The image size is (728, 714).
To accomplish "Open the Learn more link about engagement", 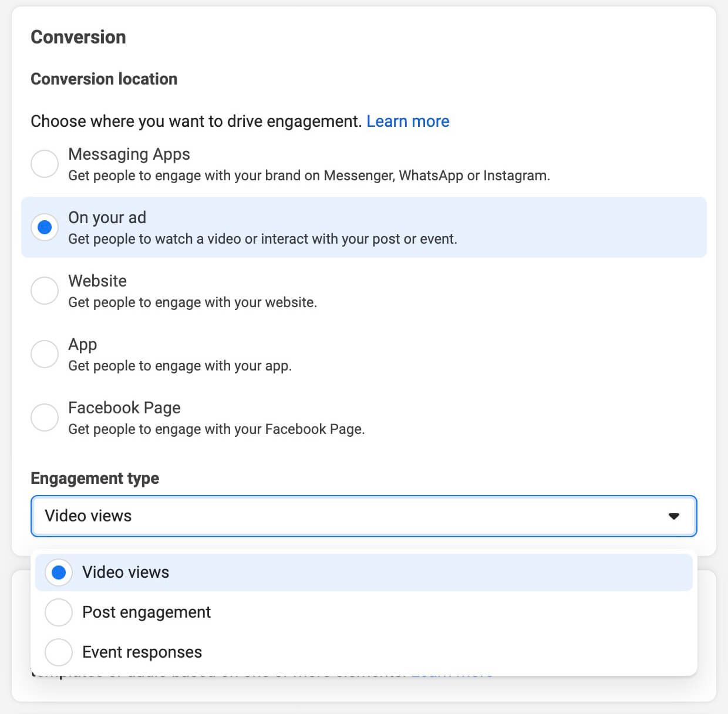I will pos(407,122).
